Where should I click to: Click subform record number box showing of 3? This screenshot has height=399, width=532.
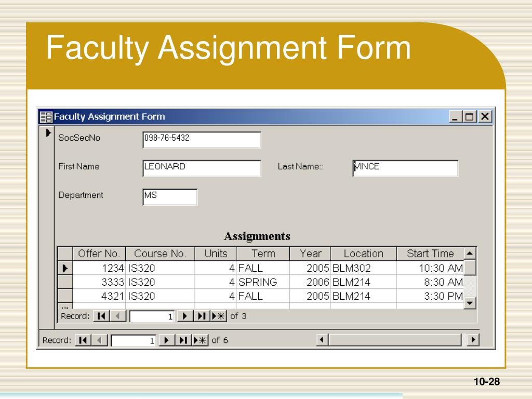click(x=152, y=316)
